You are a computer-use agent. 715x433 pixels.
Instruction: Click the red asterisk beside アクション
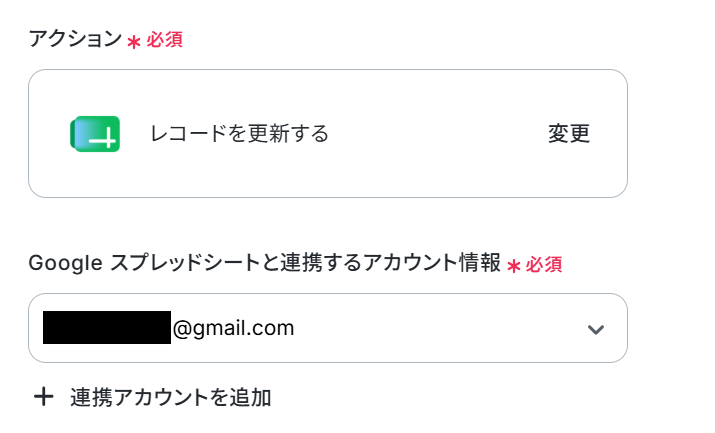coord(134,42)
